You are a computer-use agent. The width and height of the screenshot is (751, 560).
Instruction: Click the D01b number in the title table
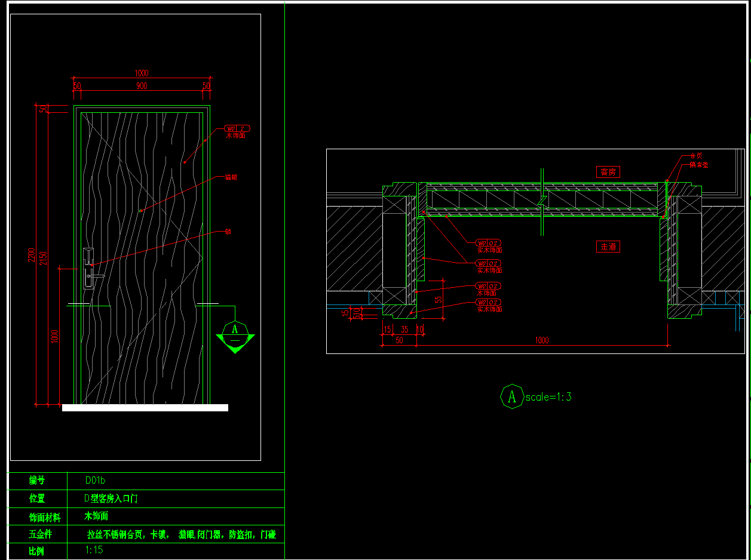click(x=96, y=480)
